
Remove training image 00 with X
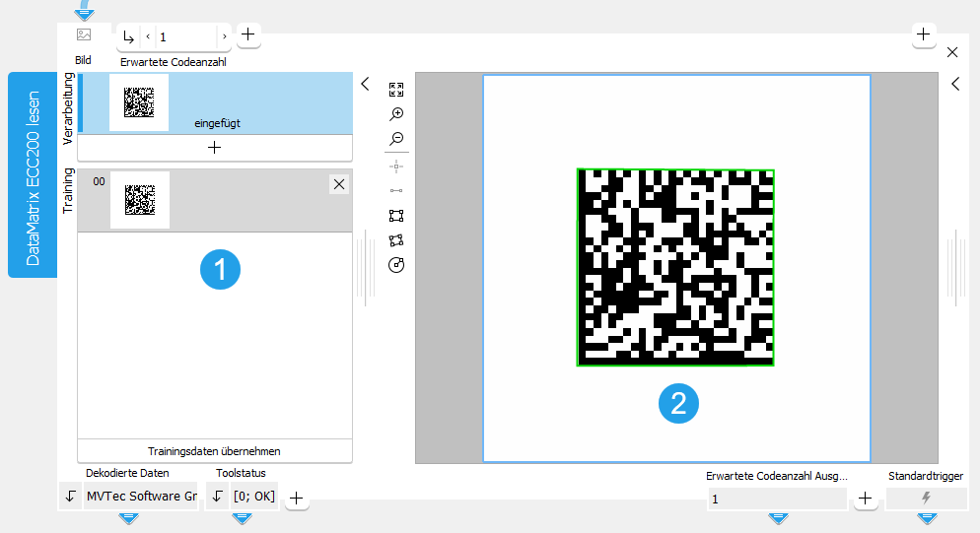point(338,184)
